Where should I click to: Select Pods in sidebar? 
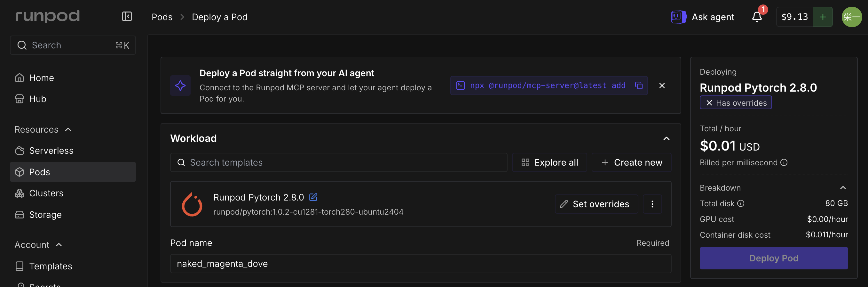coord(73,172)
